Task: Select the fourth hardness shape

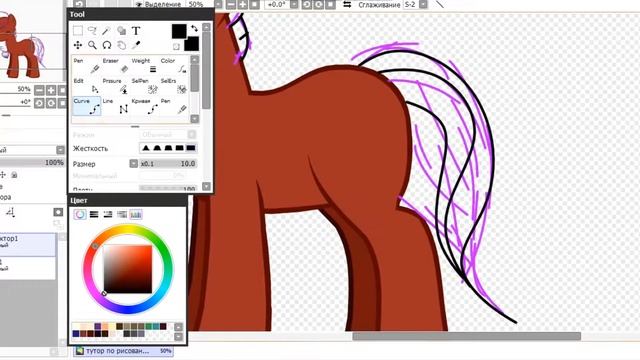Action: [180, 148]
